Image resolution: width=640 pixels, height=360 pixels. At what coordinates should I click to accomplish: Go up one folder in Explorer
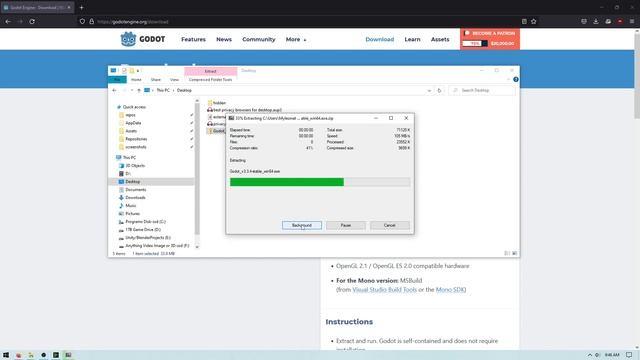point(139,90)
